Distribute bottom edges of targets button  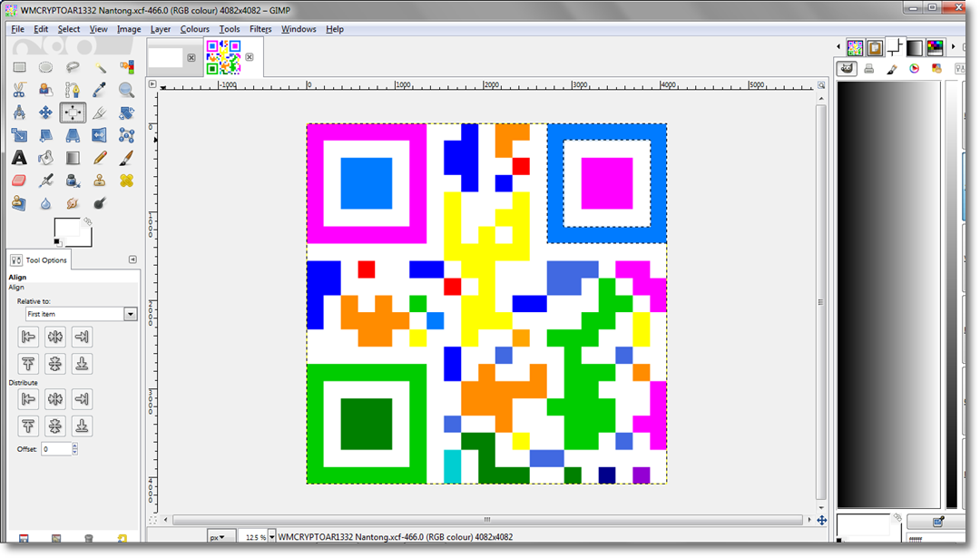(x=82, y=426)
